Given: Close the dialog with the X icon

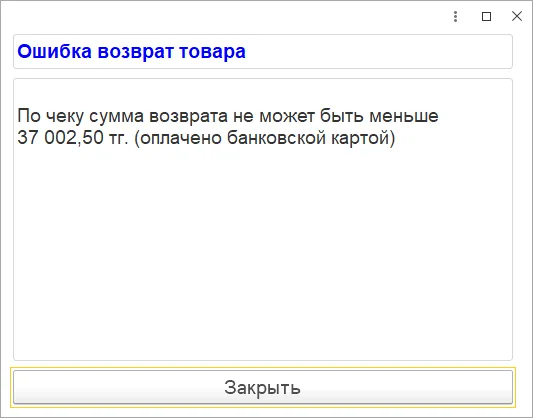Looking at the screenshot, I should (x=517, y=16).
